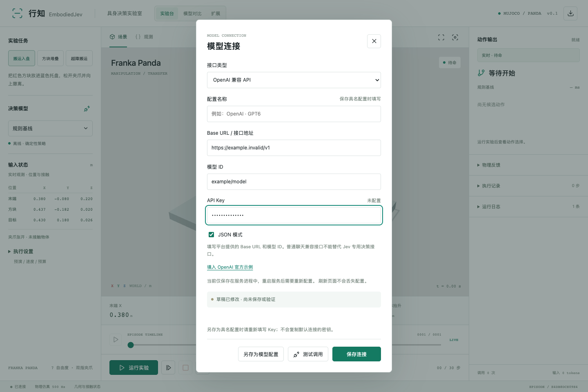Click the download icon in header
Viewport: 588px width, 392px height.
click(x=570, y=13)
